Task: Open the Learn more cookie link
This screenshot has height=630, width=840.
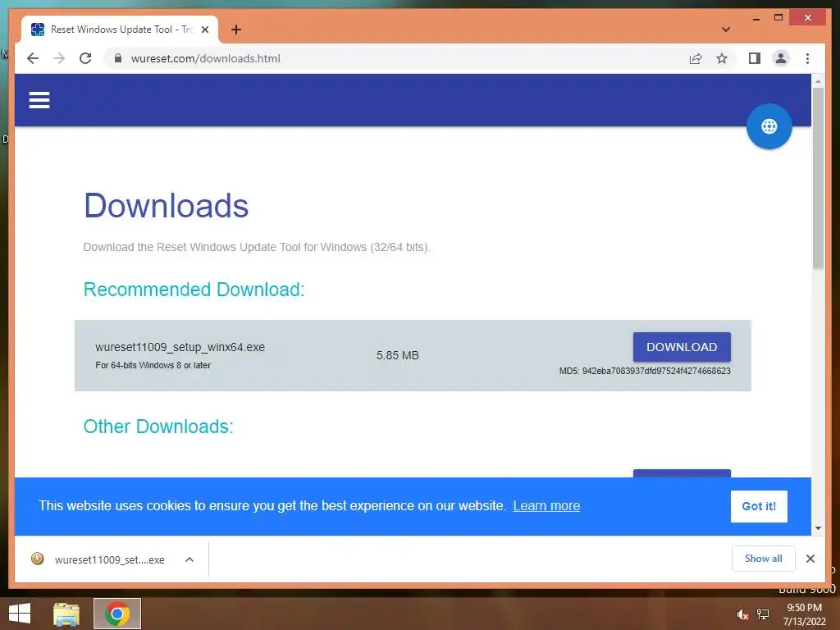Action: coord(546,505)
